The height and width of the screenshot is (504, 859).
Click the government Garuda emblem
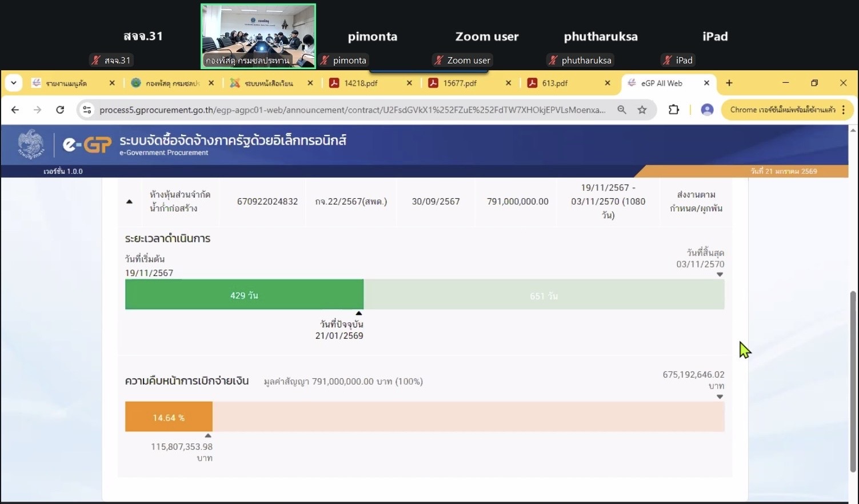pos(30,144)
